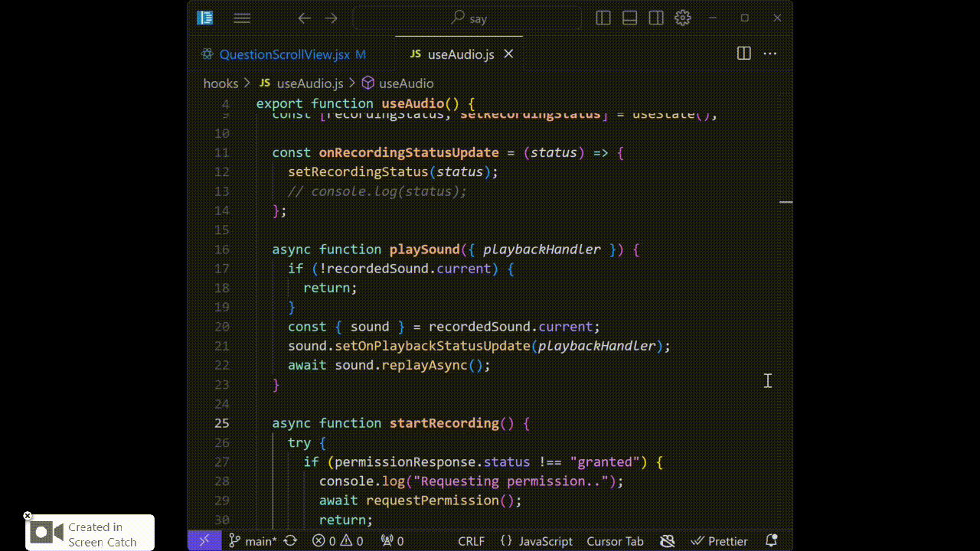Open the 'say' command search box
The height and width of the screenshot is (551, 980).
coord(467,18)
